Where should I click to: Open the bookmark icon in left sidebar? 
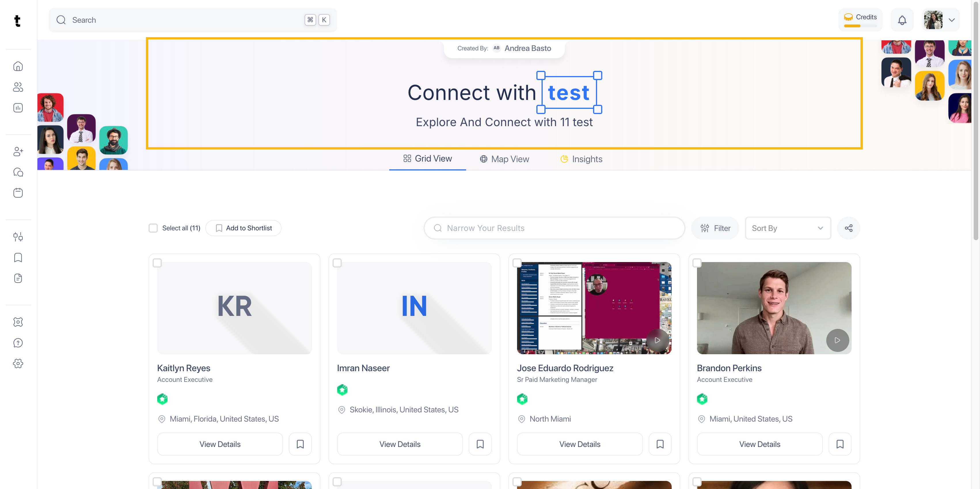click(x=18, y=258)
